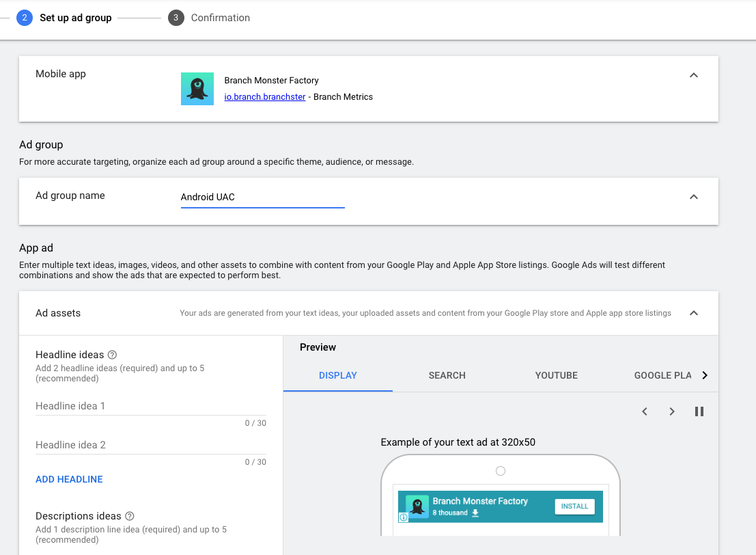Focus the Headline idea 1 field
The image size is (756, 555).
tap(151, 406)
